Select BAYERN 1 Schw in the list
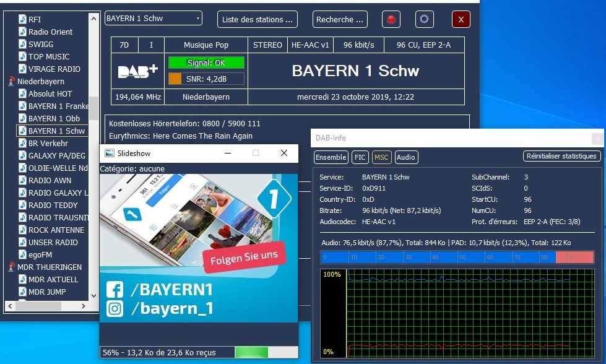The height and width of the screenshot is (364, 606). (x=56, y=131)
